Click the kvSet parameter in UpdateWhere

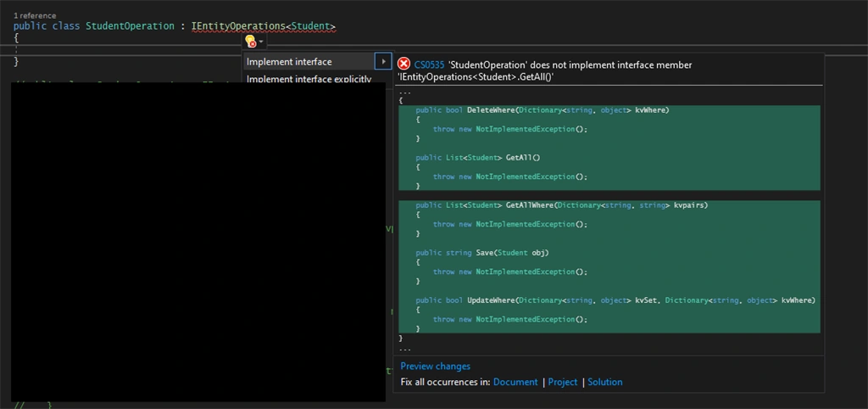646,300
